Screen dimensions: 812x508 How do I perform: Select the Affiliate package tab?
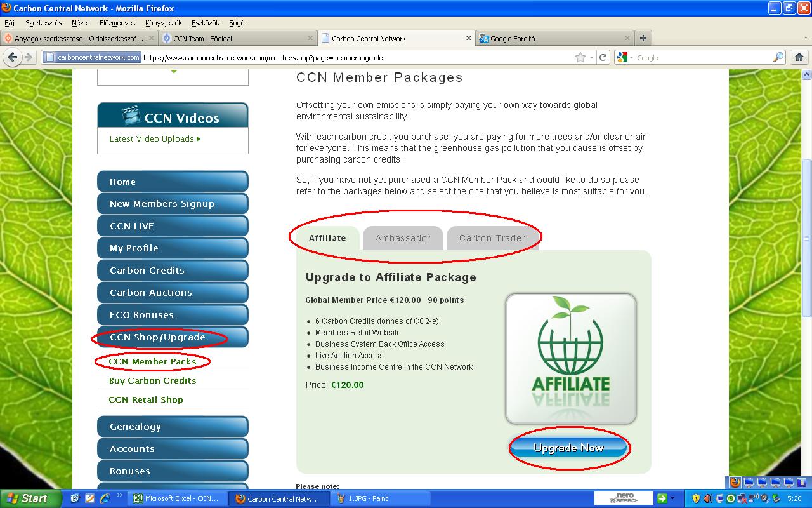(x=327, y=238)
